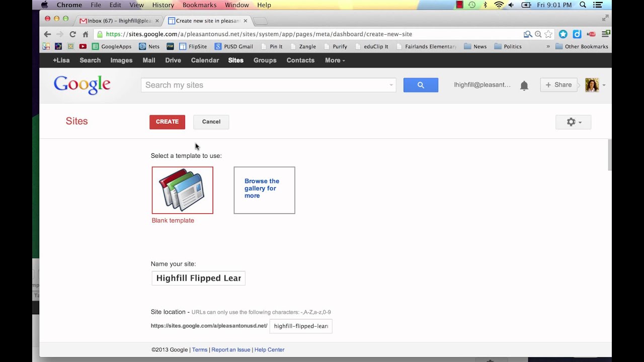Go to Drive in the Google bar
The height and width of the screenshot is (362, 644).
(x=173, y=60)
